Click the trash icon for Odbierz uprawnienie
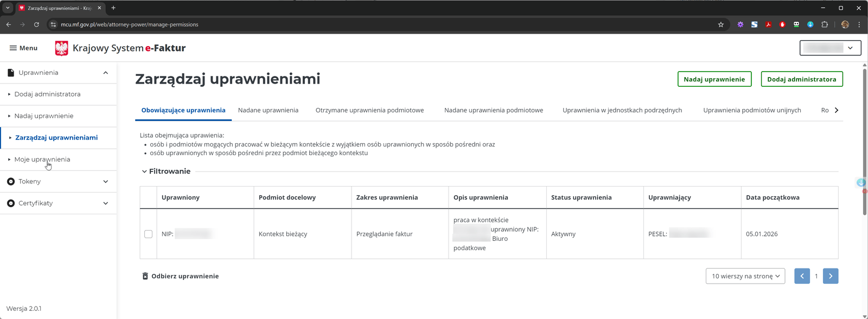This screenshot has width=868, height=319. coord(145,276)
